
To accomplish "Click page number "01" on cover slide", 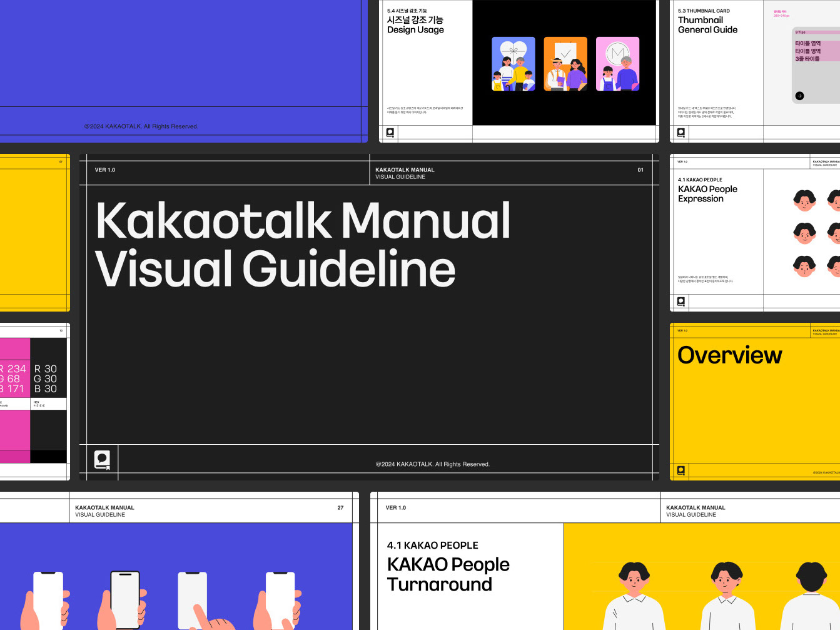I will point(640,170).
